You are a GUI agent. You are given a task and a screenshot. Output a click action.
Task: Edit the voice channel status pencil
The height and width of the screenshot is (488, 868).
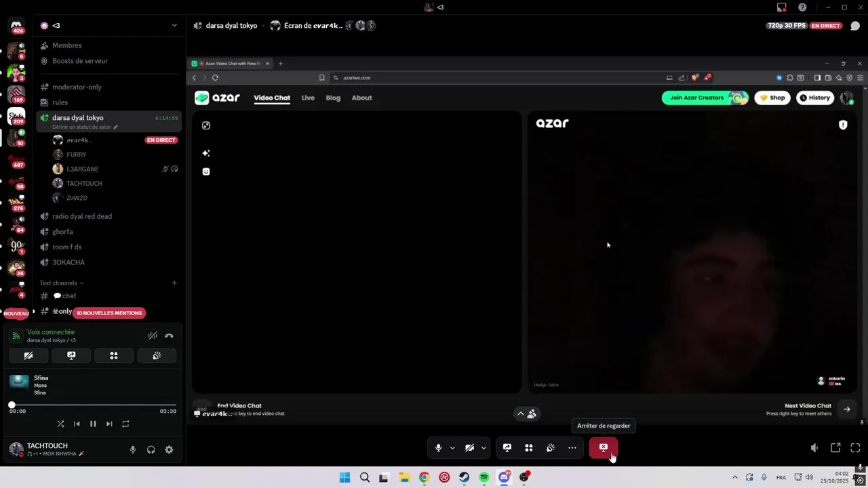115,127
